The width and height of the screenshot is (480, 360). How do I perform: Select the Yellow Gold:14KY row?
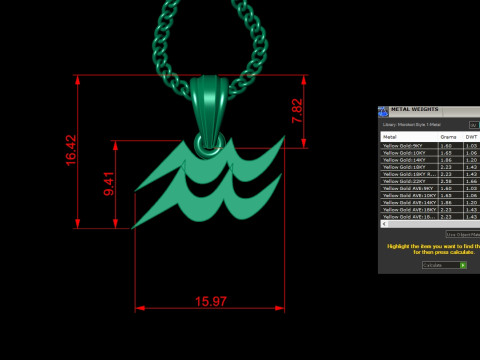pos(430,160)
